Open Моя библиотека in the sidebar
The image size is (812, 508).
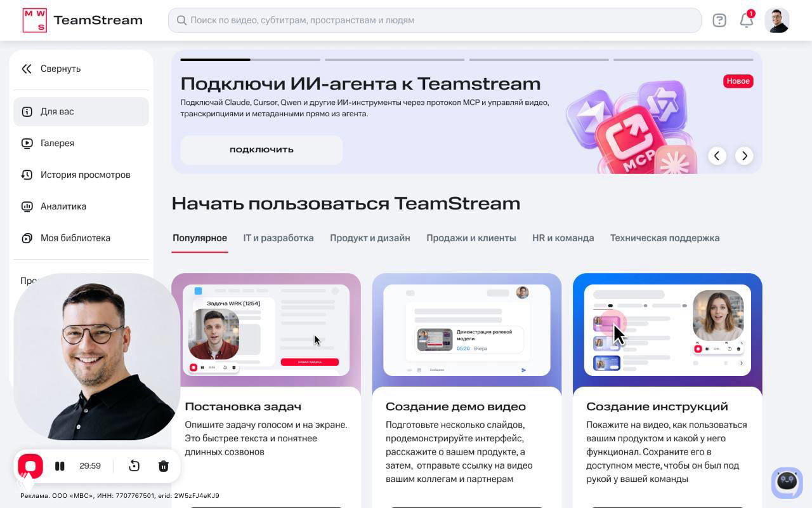pyautogui.click(x=81, y=238)
